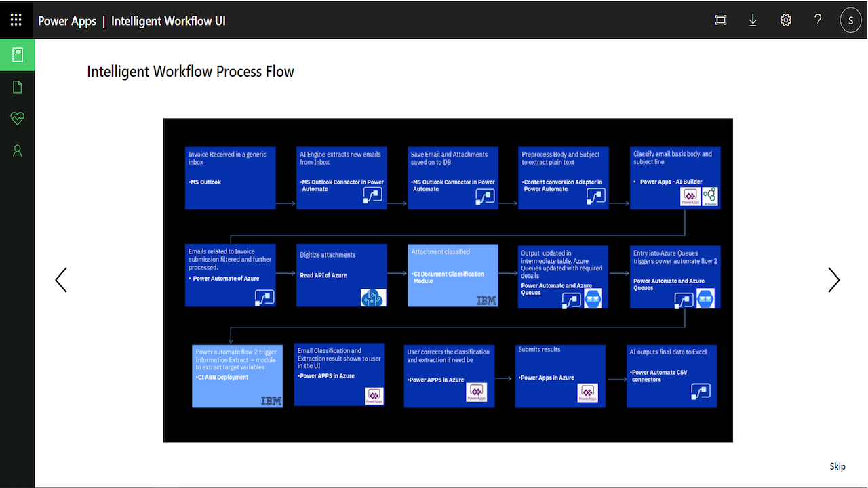This screenshot has width=868, height=488.
Task: Open the settings gear icon
Action: tap(785, 20)
